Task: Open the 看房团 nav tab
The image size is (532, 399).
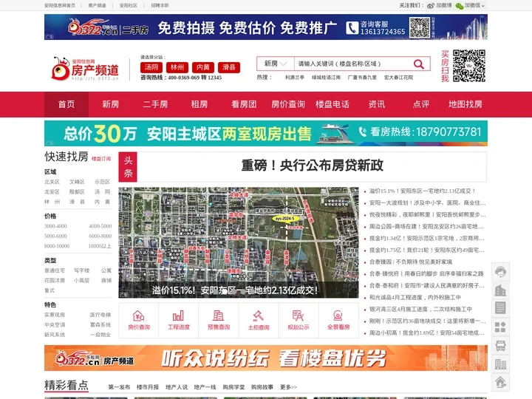Action: pos(244,104)
